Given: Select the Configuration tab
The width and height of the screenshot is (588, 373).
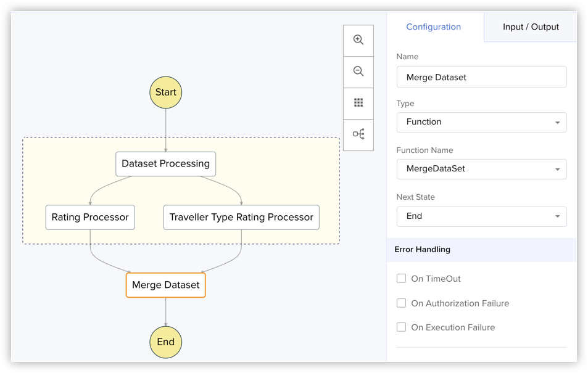Looking at the screenshot, I should click(434, 27).
